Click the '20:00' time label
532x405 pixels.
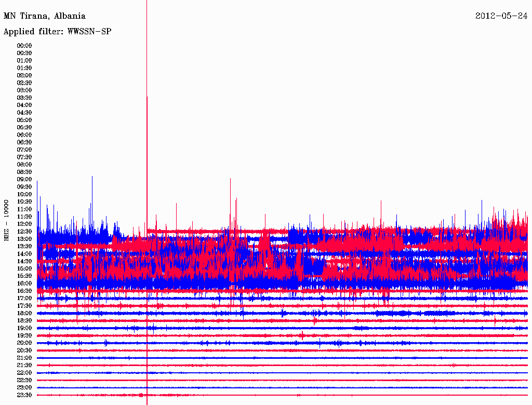(24, 343)
